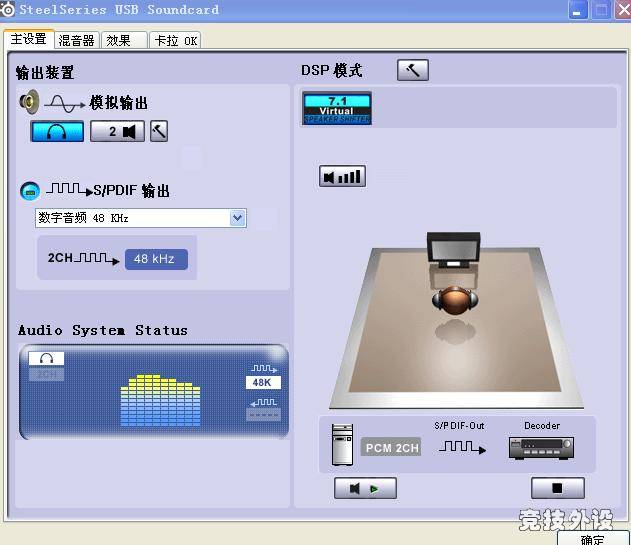Play the speaker test sound
631x545 pixels.
click(x=365, y=488)
